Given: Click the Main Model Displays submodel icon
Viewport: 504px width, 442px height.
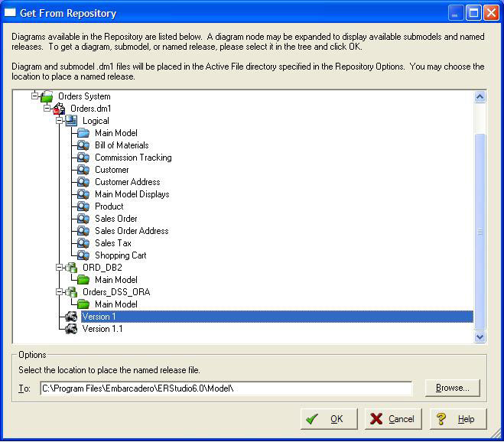Looking at the screenshot, I should [x=83, y=194].
